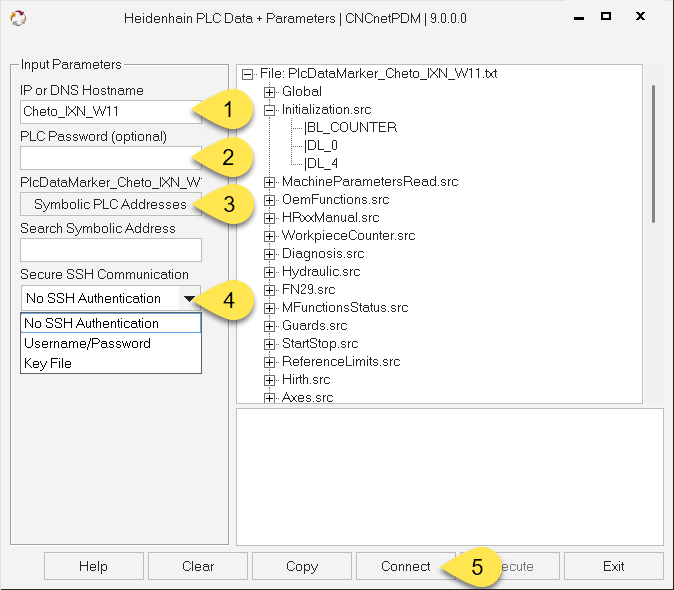Collapse the Initialization.src node
Viewport: 674px width, 590px height.
point(269,110)
